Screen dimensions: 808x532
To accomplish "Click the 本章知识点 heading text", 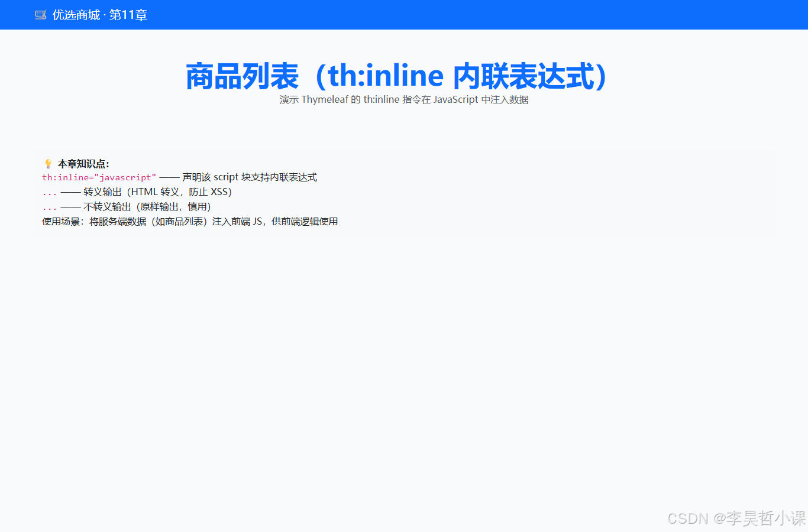I will pos(83,164).
